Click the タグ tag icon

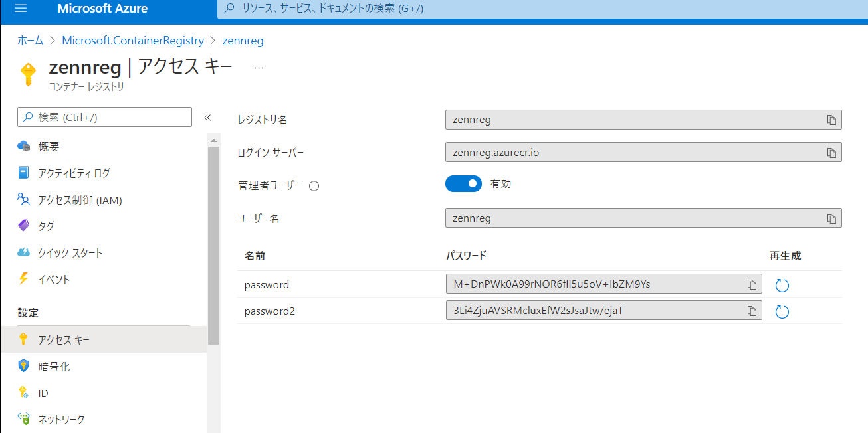click(24, 226)
